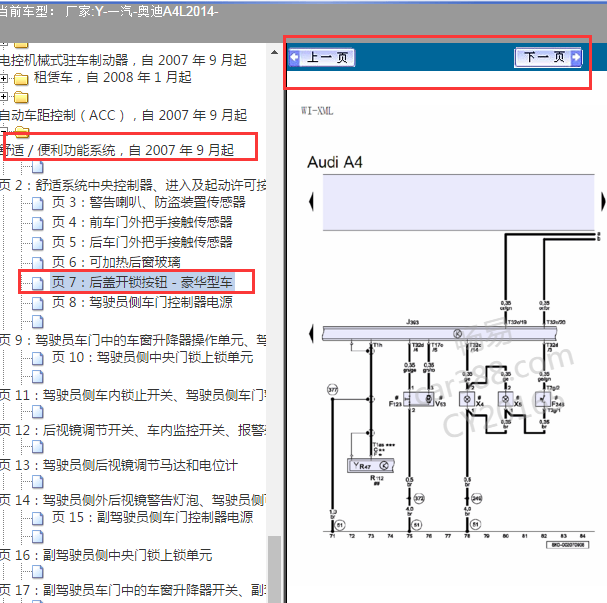Image resolution: width=607 pixels, height=603 pixels.
Task: Click document icon beside 页 10
Action: [38, 358]
